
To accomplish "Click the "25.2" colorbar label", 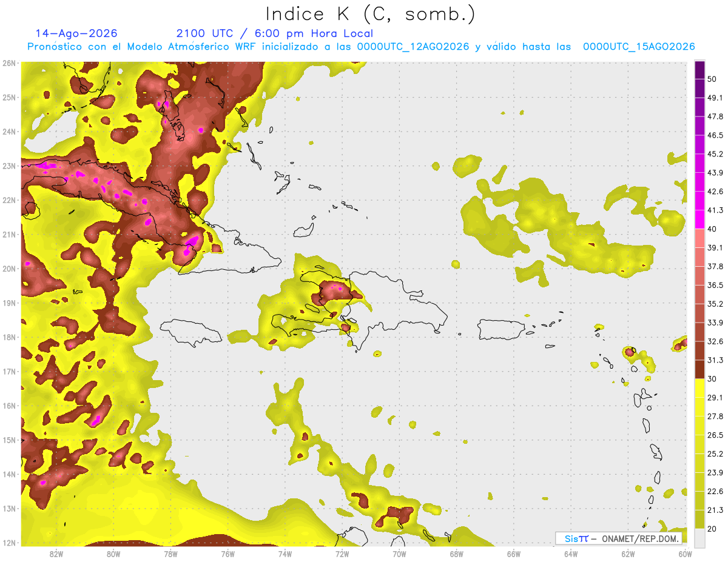I will tap(715, 454).
